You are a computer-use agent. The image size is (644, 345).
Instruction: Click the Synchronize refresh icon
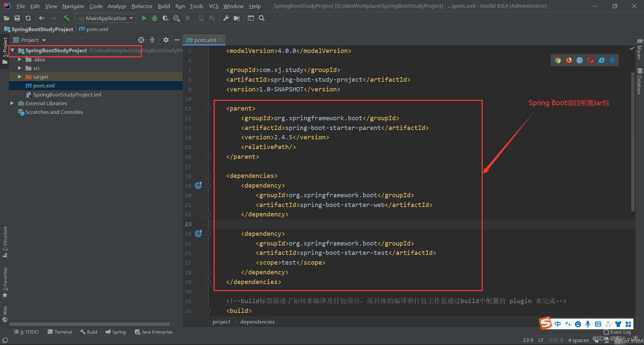(28, 18)
